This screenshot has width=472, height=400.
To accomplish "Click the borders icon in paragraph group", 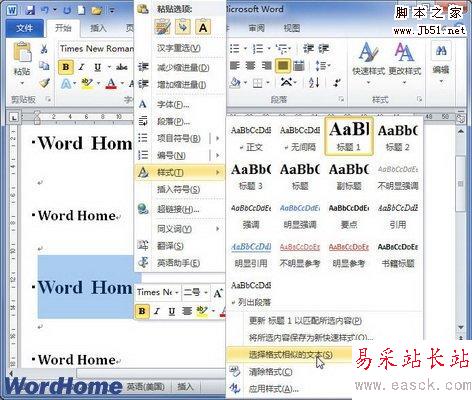I will (x=257, y=82).
